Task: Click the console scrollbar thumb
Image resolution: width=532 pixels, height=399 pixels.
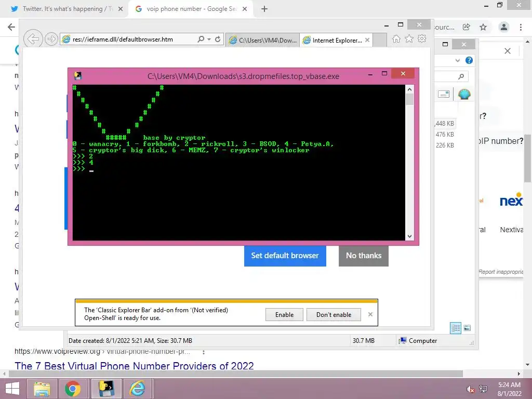Action: (409, 99)
